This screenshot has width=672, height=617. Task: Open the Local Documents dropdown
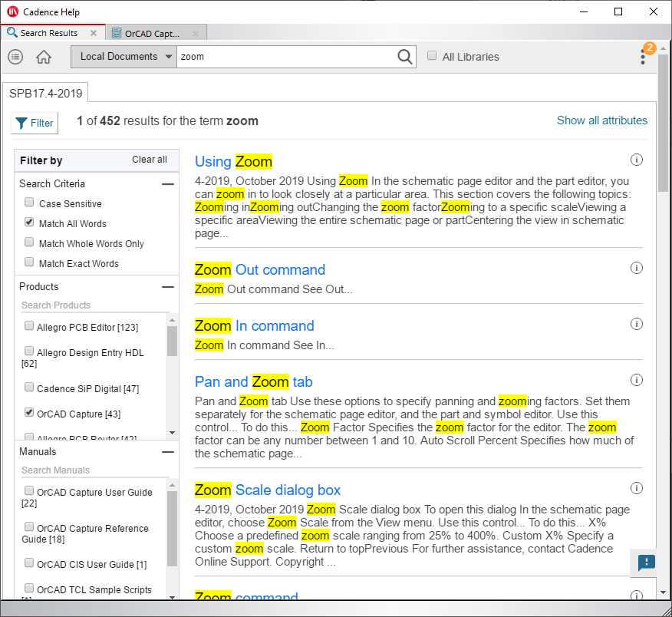pyautogui.click(x=124, y=57)
